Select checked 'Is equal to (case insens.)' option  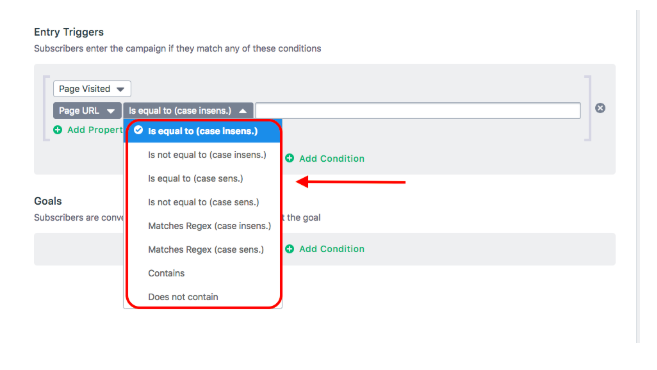tap(203, 131)
